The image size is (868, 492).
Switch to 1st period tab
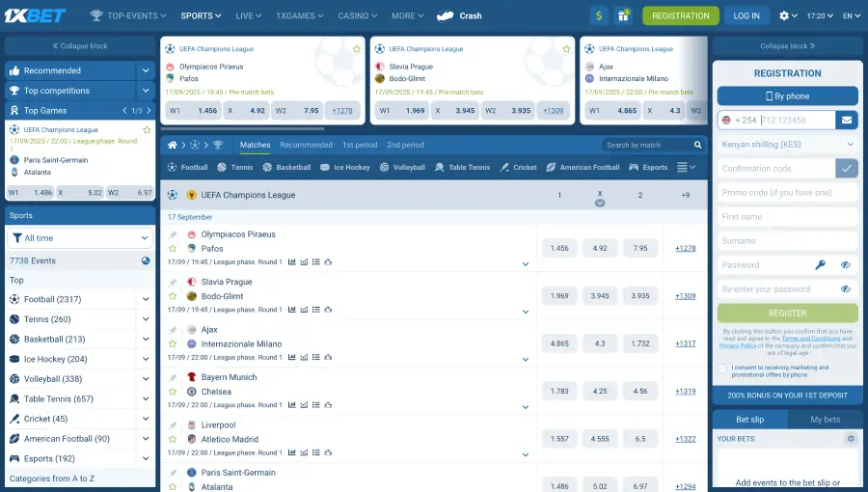(360, 145)
